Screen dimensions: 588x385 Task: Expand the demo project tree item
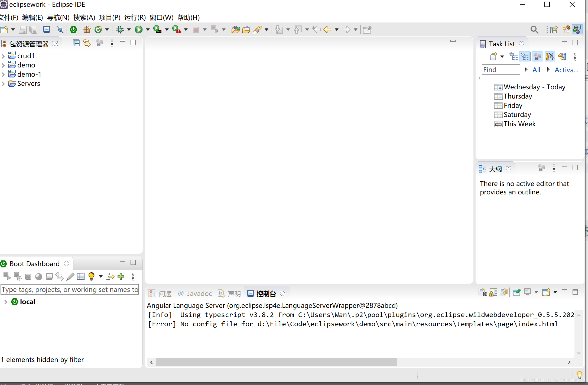click(3, 64)
